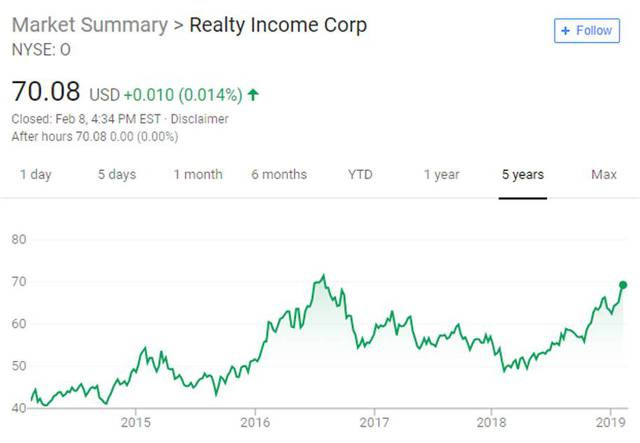This screenshot has width=640, height=443.
Task: Click the green up arrow icon
Action: click(x=253, y=95)
